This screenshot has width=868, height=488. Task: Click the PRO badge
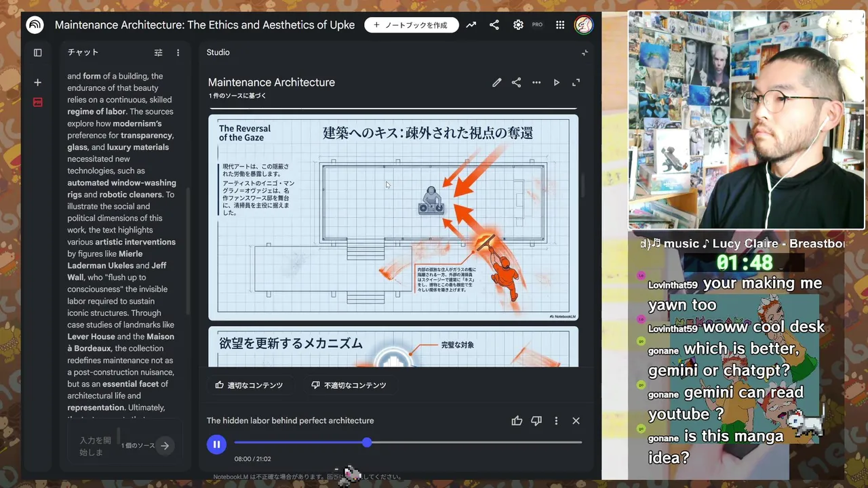click(x=537, y=25)
